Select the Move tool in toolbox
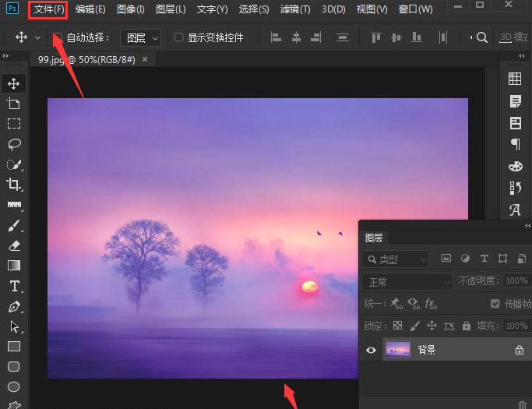Screen dimensions: 532x409 pos(13,83)
